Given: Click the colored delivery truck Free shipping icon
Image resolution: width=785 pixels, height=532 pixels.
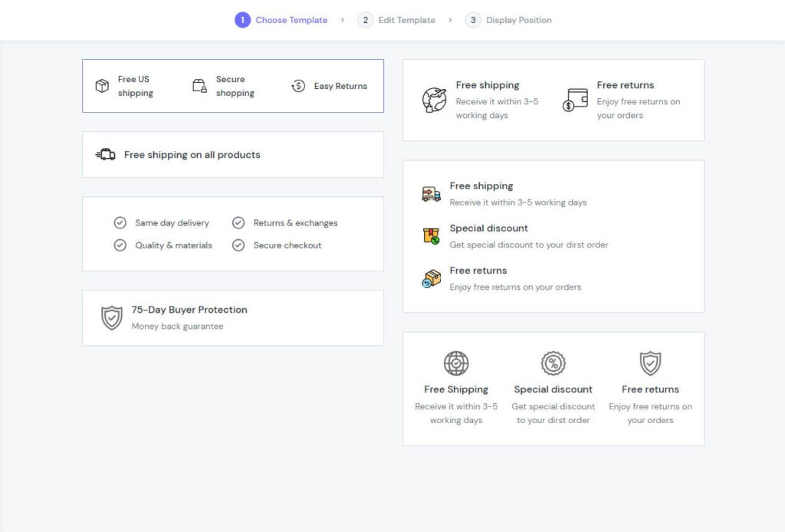Looking at the screenshot, I should pos(431,194).
